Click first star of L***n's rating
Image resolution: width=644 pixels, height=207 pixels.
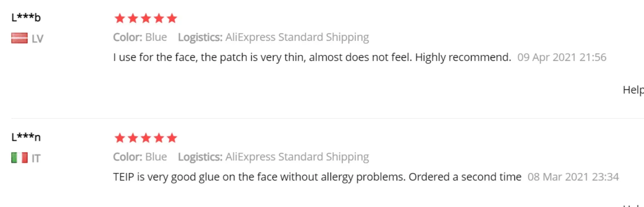pyautogui.click(x=120, y=138)
